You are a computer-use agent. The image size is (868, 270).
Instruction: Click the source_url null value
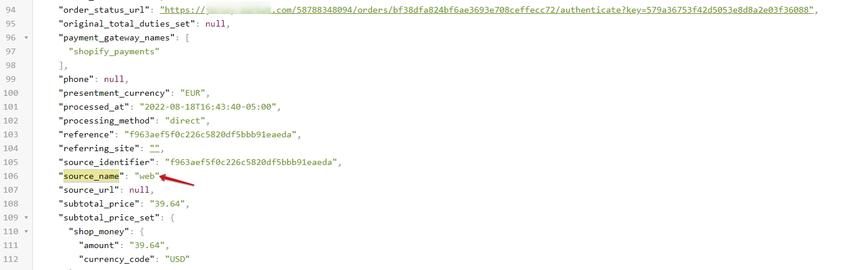[x=139, y=190]
